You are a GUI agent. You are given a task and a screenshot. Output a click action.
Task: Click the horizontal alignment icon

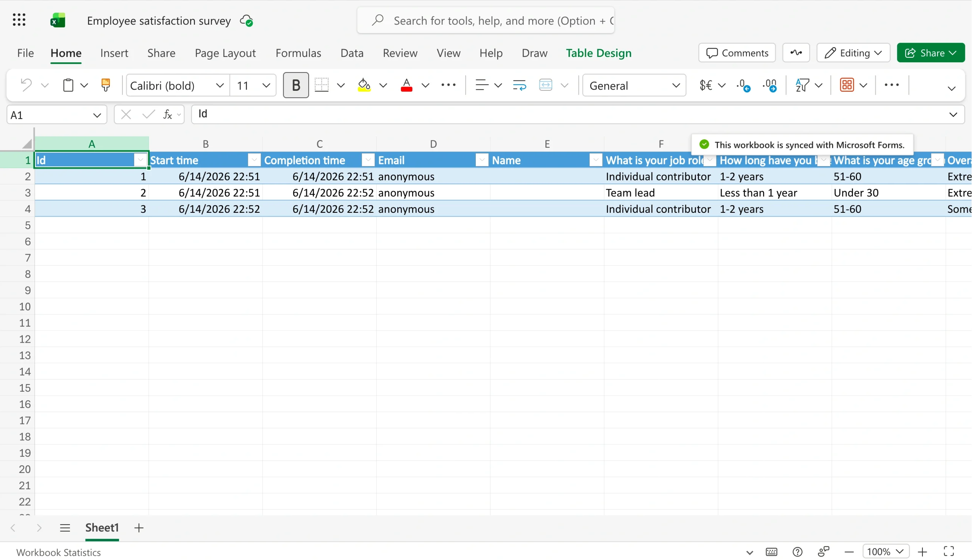point(482,85)
